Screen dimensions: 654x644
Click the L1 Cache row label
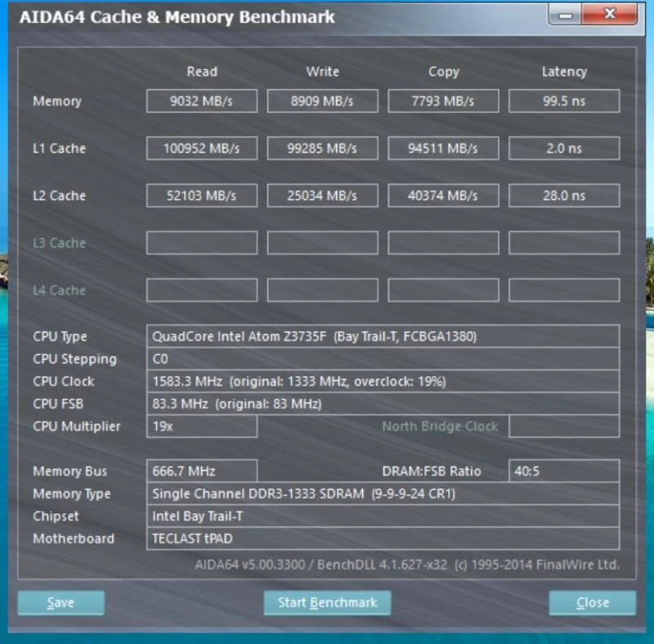(x=59, y=149)
